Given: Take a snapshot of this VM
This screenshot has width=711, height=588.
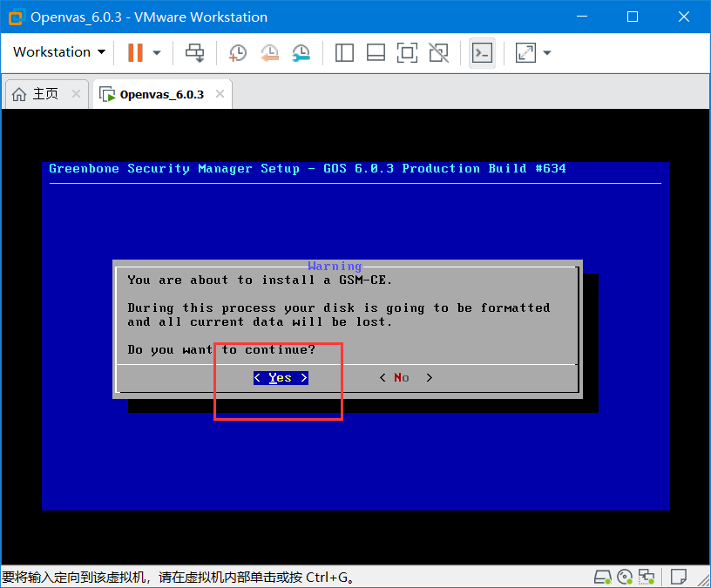Looking at the screenshot, I should pyautogui.click(x=238, y=53).
